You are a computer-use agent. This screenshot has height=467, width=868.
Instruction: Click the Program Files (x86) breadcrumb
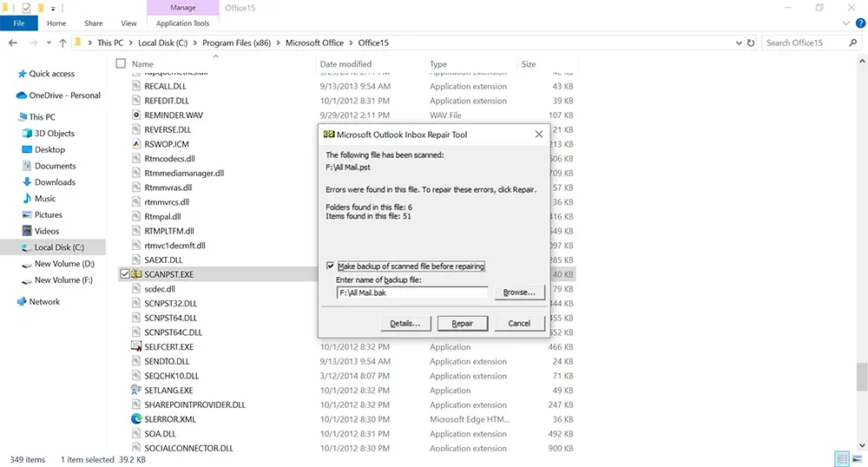(x=236, y=43)
